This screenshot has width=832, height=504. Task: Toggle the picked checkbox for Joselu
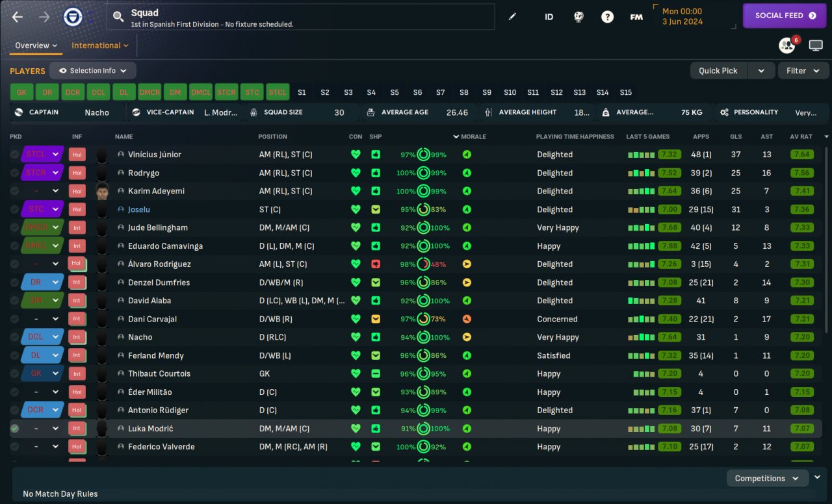click(14, 210)
